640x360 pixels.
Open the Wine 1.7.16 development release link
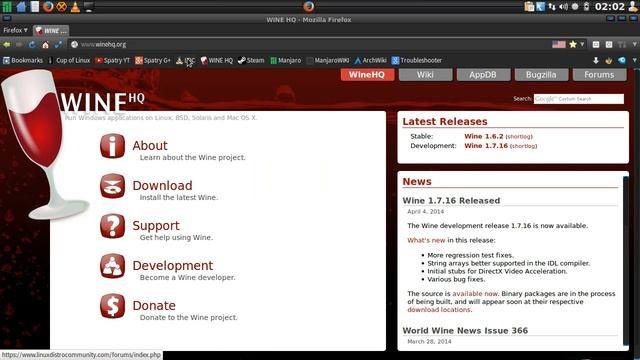click(x=486, y=146)
